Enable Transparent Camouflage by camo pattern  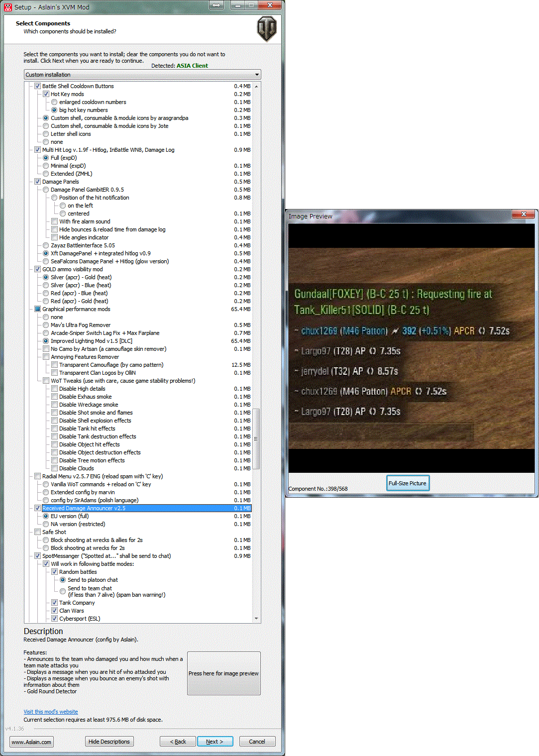(x=54, y=365)
